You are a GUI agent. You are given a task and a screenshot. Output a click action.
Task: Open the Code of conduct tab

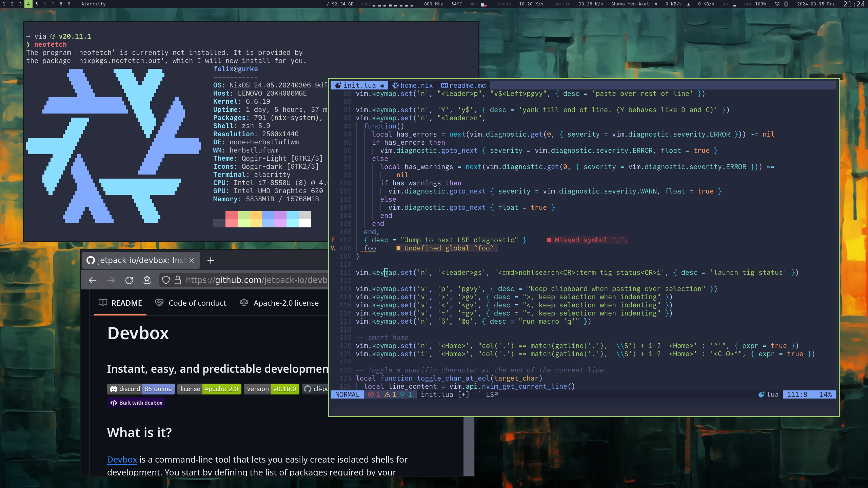tap(191, 303)
